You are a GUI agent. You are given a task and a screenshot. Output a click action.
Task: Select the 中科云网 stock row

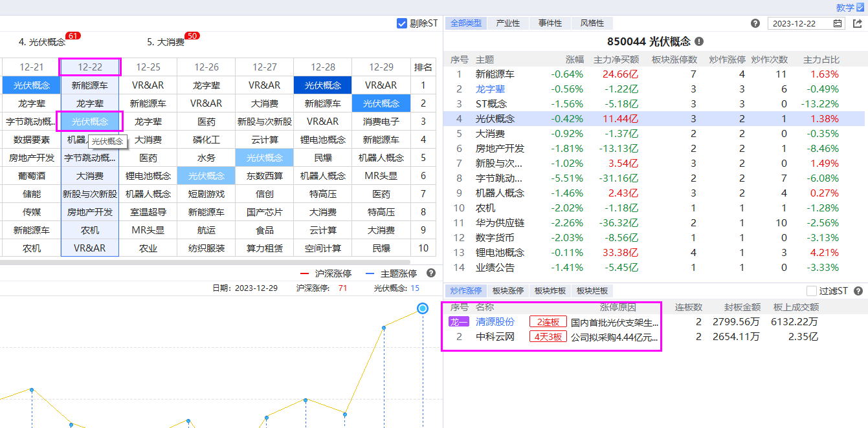click(654, 337)
